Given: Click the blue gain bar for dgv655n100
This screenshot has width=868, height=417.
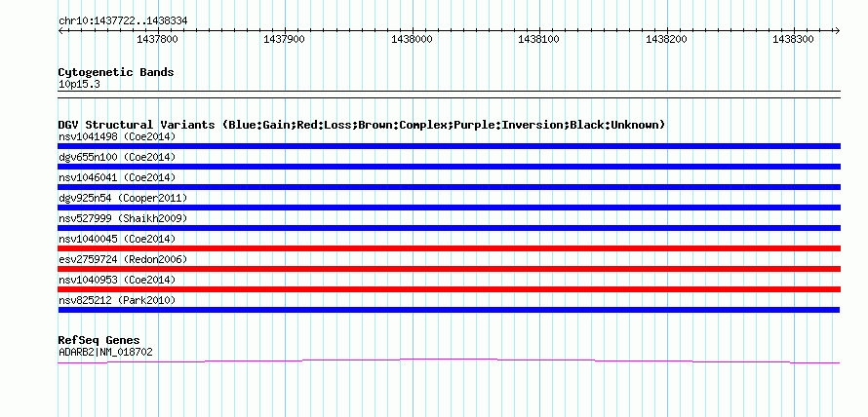Looking at the screenshot, I should (x=449, y=167).
